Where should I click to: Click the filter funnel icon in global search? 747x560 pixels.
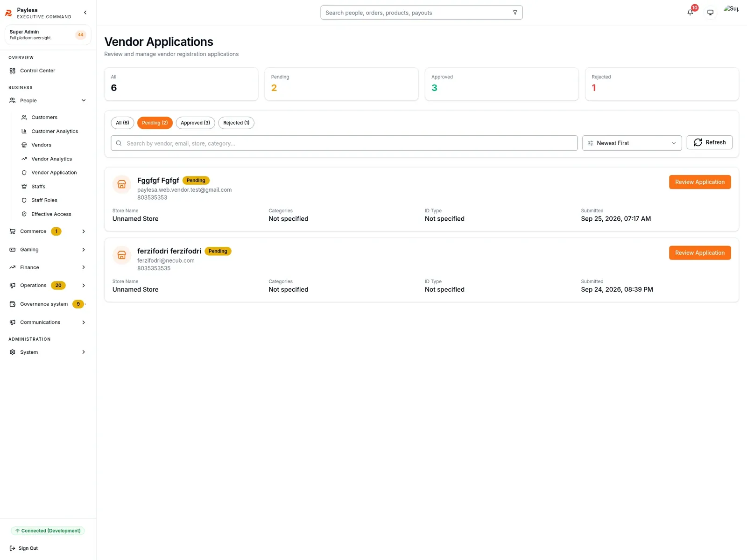coord(515,13)
